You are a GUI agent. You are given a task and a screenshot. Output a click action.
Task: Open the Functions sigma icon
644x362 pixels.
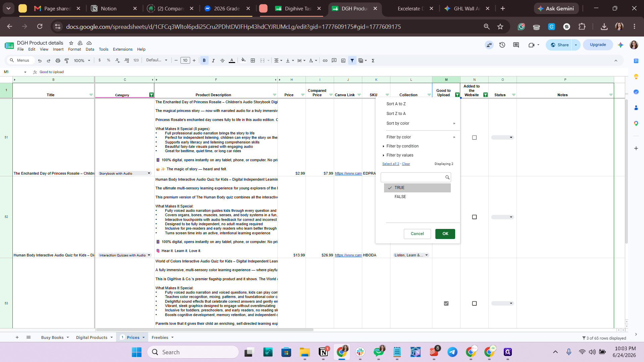[x=373, y=61]
